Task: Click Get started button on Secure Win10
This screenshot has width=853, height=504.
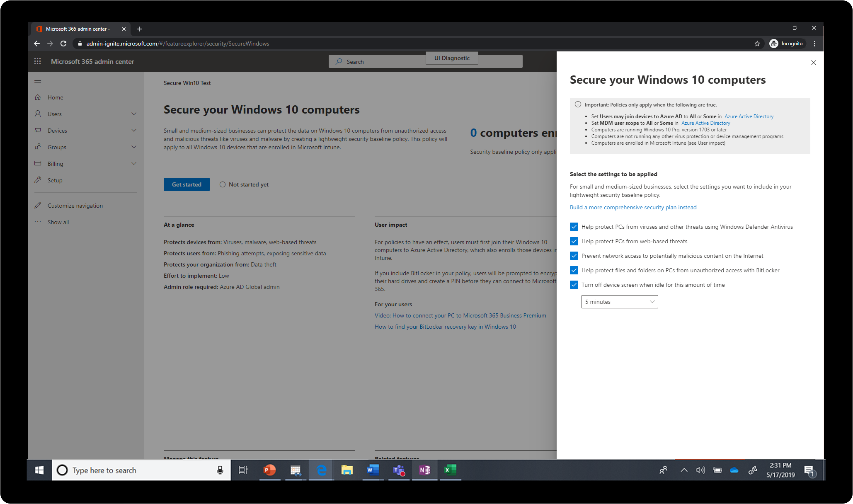Action: 187,184
